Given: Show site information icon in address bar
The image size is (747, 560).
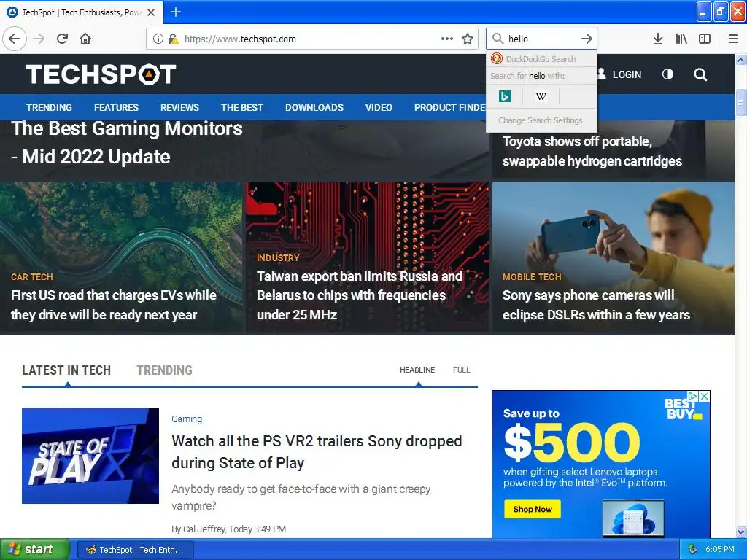Looking at the screenshot, I should tap(158, 39).
